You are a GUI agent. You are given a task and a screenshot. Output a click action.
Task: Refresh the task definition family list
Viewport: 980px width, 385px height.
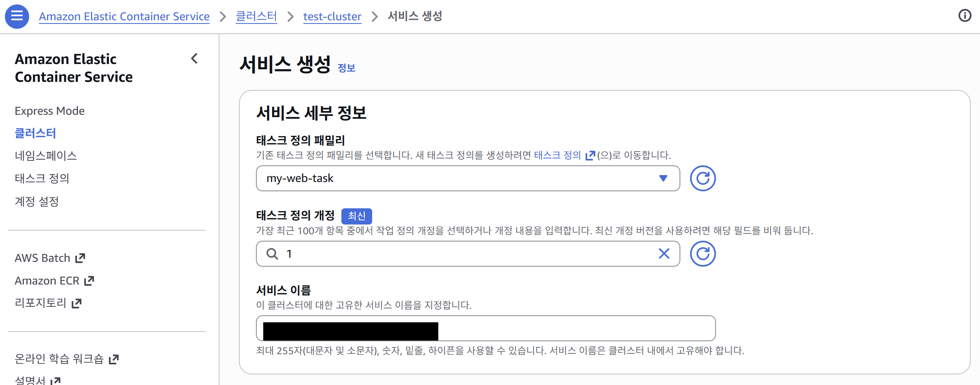[x=703, y=178]
